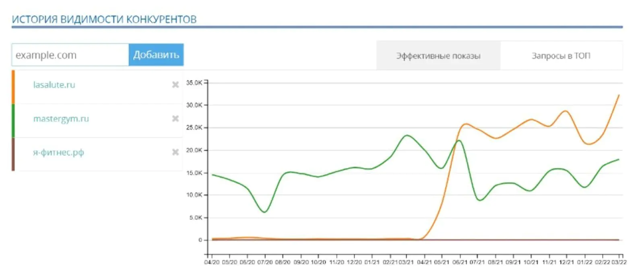Focus the example.com domain input field
This screenshot has width=644, height=270.
70,55
